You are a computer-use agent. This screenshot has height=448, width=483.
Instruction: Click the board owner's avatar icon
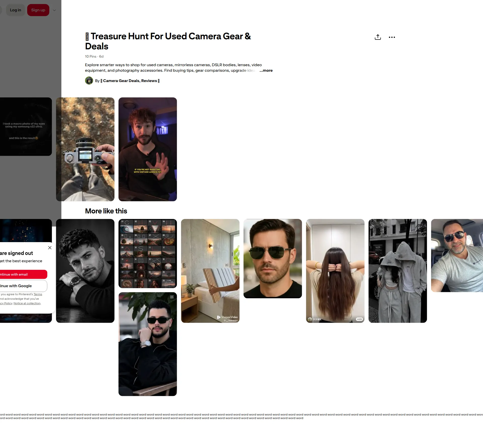[x=89, y=81]
